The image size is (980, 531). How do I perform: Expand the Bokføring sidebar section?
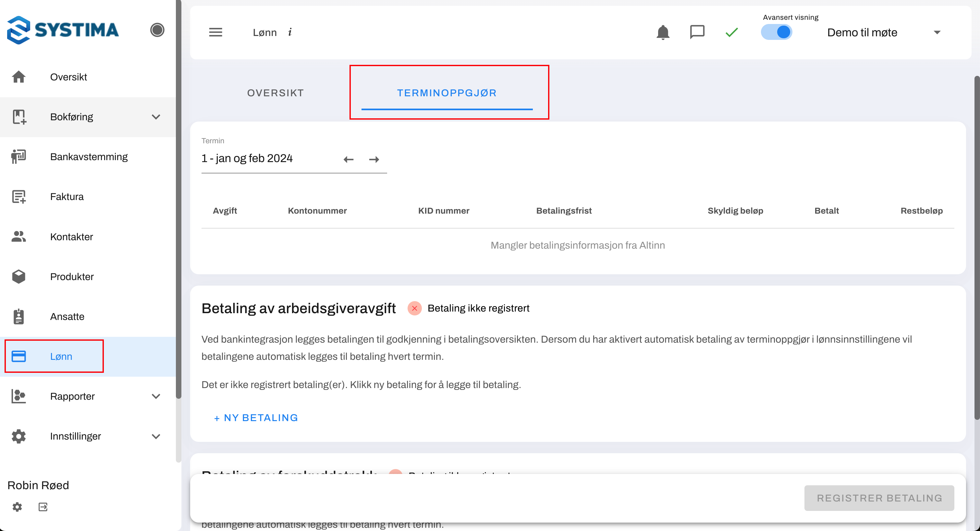click(x=155, y=117)
